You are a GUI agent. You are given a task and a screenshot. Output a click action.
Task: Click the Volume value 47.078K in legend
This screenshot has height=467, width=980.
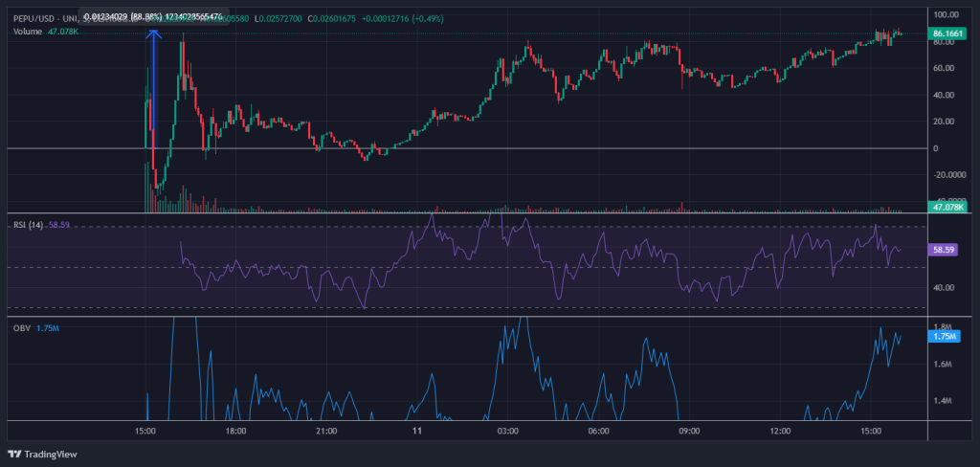63,32
